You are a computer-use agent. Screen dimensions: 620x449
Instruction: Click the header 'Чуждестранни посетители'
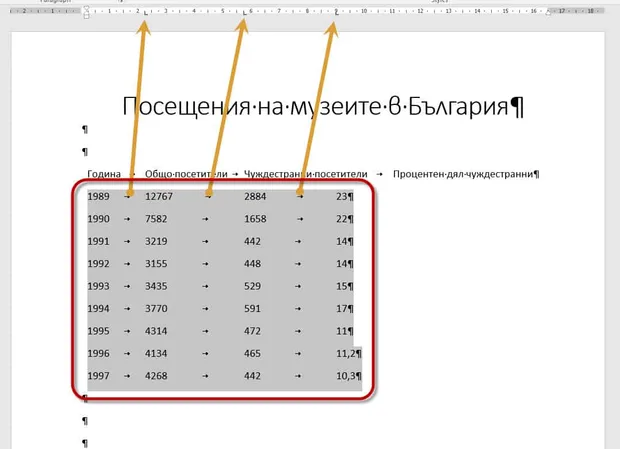[x=306, y=174]
